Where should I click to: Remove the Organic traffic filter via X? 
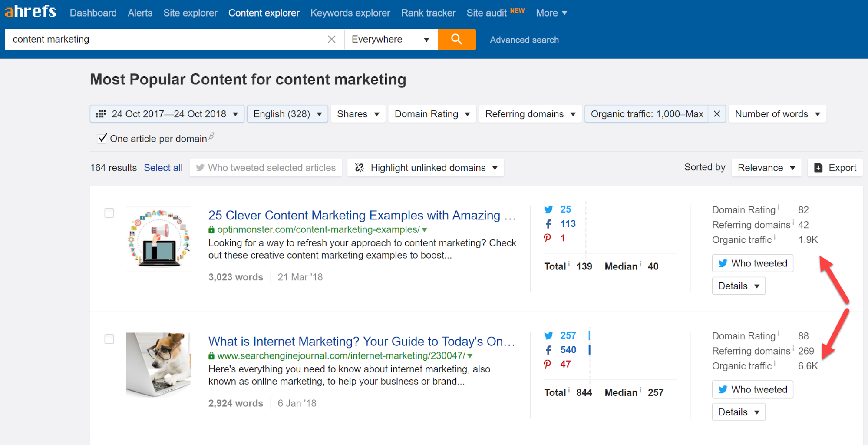[716, 114]
